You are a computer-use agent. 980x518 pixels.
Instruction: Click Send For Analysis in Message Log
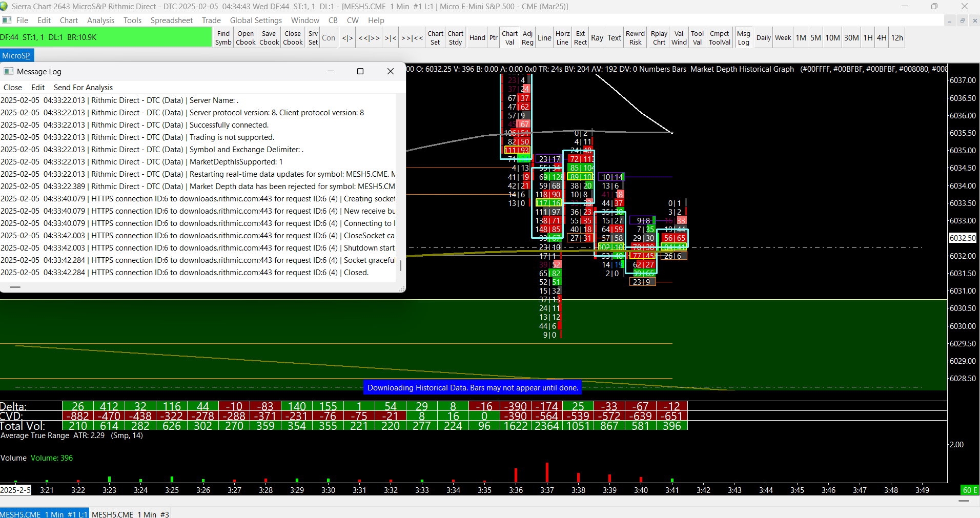click(83, 88)
